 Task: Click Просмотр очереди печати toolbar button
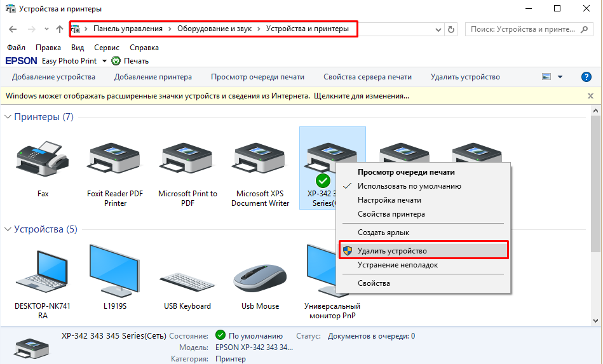coord(258,77)
